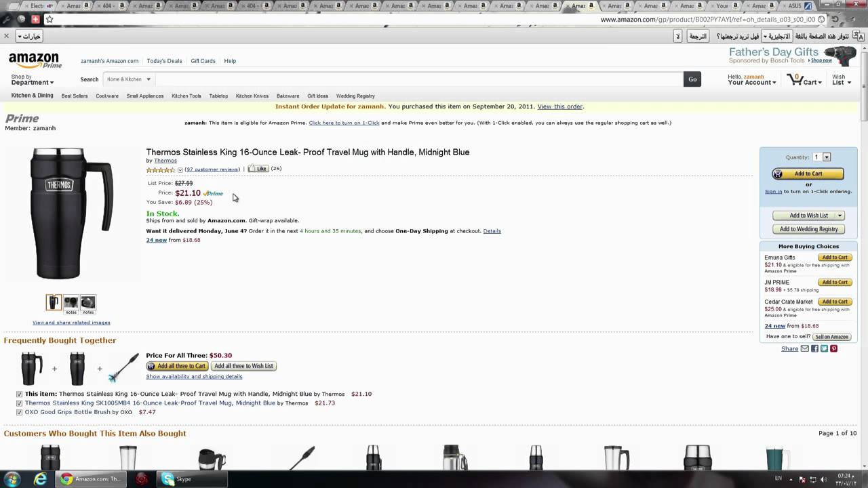
Task: Open the detected language dropdown in the translate bar
Action: (x=776, y=36)
